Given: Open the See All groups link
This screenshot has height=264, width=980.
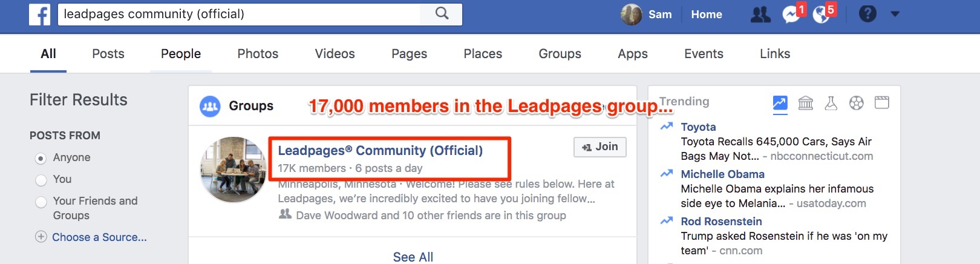Looking at the screenshot, I should tap(413, 257).
